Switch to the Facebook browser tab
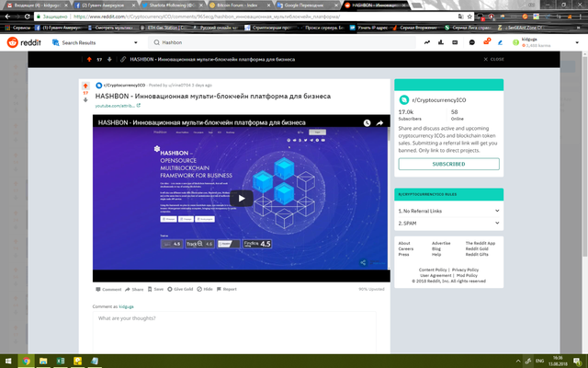 (104, 6)
